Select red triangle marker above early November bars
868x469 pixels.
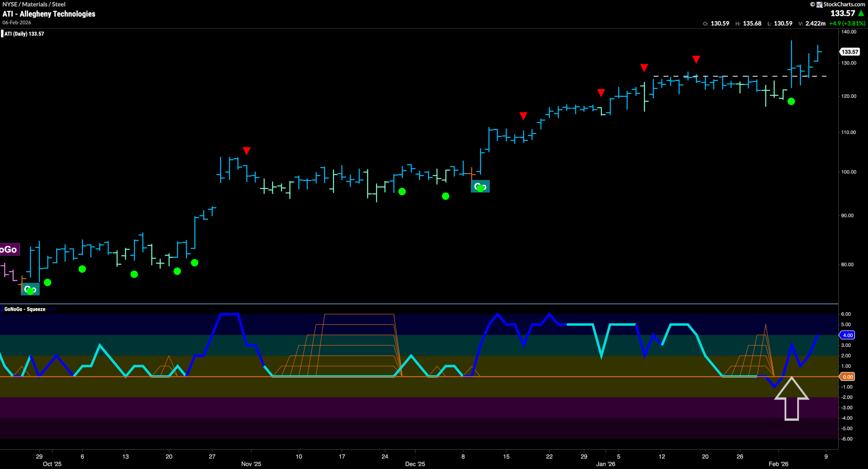click(x=246, y=151)
